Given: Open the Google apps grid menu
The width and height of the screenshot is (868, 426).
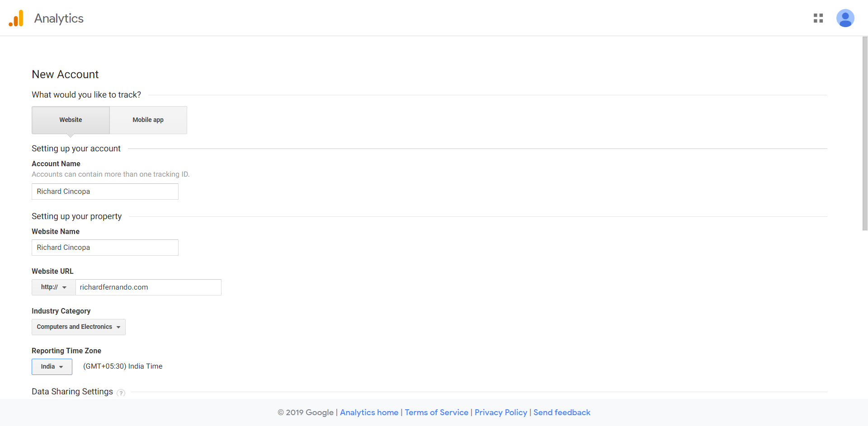Looking at the screenshot, I should 818,18.
